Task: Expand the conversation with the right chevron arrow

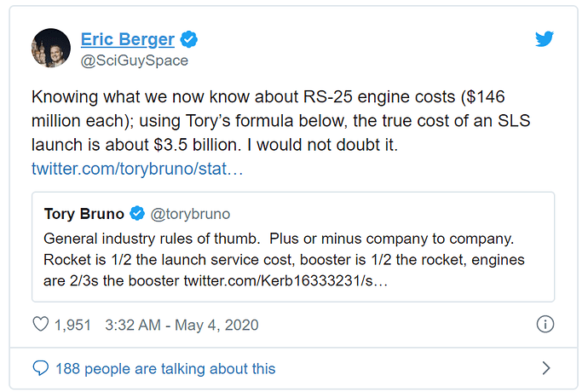Action: coord(546,368)
